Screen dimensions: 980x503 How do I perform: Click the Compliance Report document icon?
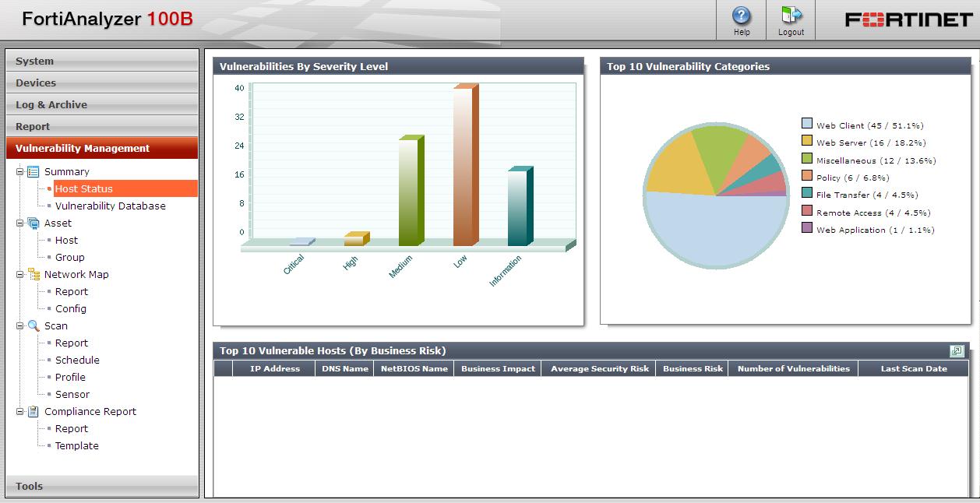coord(33,411)
